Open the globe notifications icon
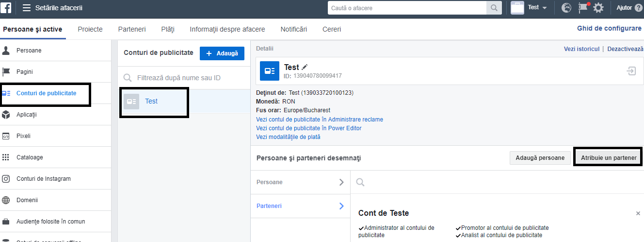This screenshot has height=242, width=644. [x=566, y=8]
